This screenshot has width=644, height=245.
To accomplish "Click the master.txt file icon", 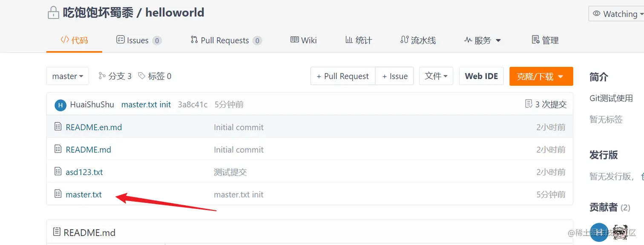I will [58, 194].
